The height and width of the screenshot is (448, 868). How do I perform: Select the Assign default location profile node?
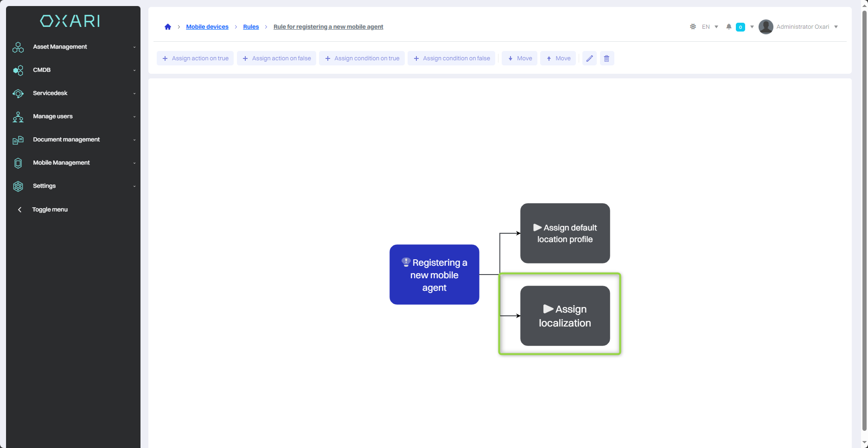point(565,233)
